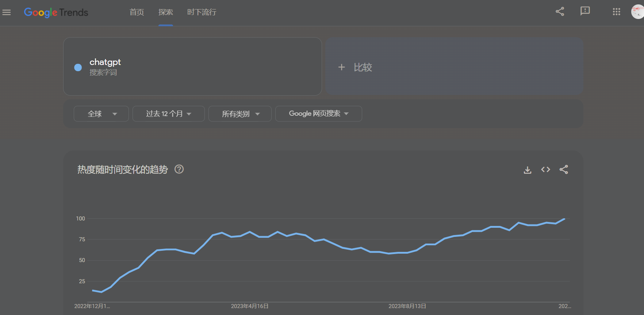Click help icon next to 热度随时间变化的趋势
The width and height of the screenshot is (644, 315).
pos(179,169)
